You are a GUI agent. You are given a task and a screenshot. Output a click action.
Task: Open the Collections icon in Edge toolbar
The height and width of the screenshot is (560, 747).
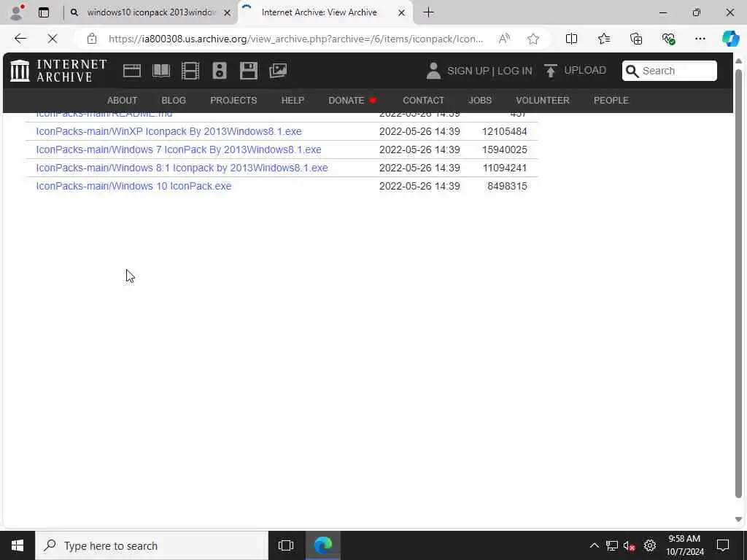[x=636, y=39]
